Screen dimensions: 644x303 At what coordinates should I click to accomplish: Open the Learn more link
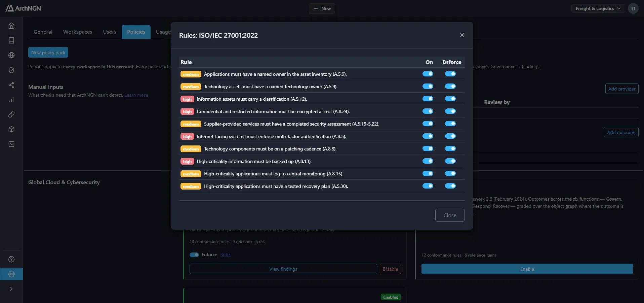click(x=136, y=95)
